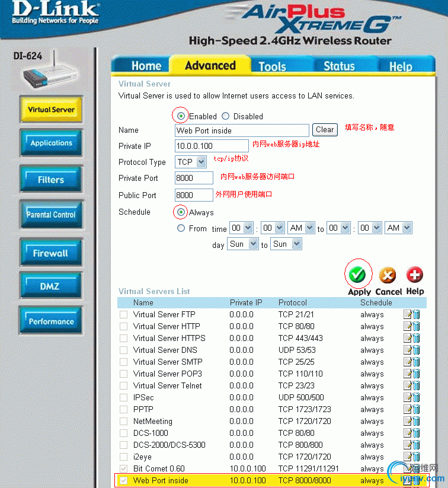Screen dimensions: 448x488
Task: Choose the From time schedule option
Action: point(181,228)
